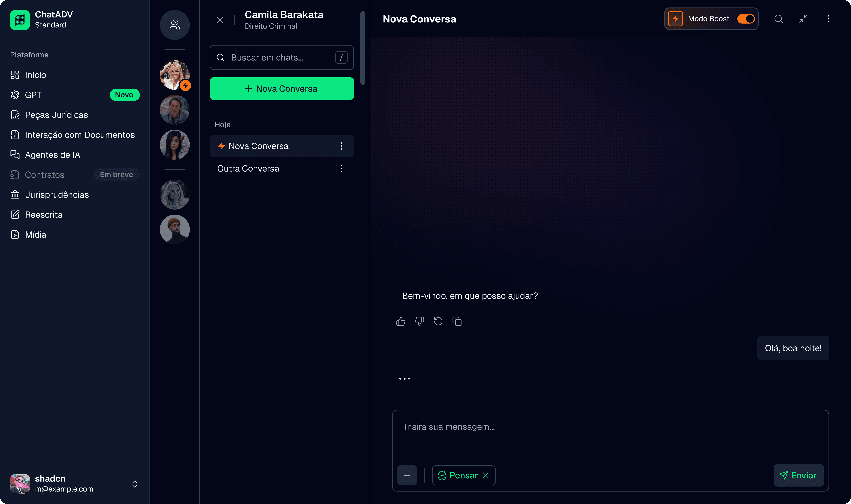The height and width of the screenshot is (504, 851).
Task: Click the plus attachment icon in the composer
Action: [407, 475]
